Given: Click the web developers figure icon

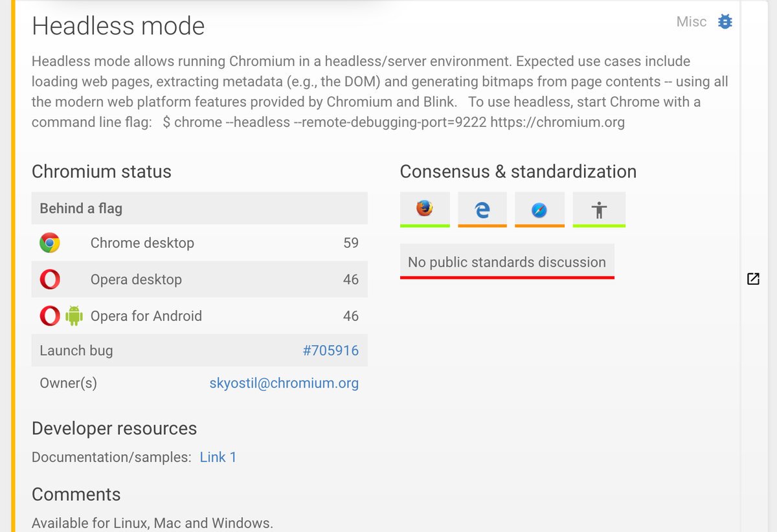Looking at the screenshot, I should (x=599, y=209).
